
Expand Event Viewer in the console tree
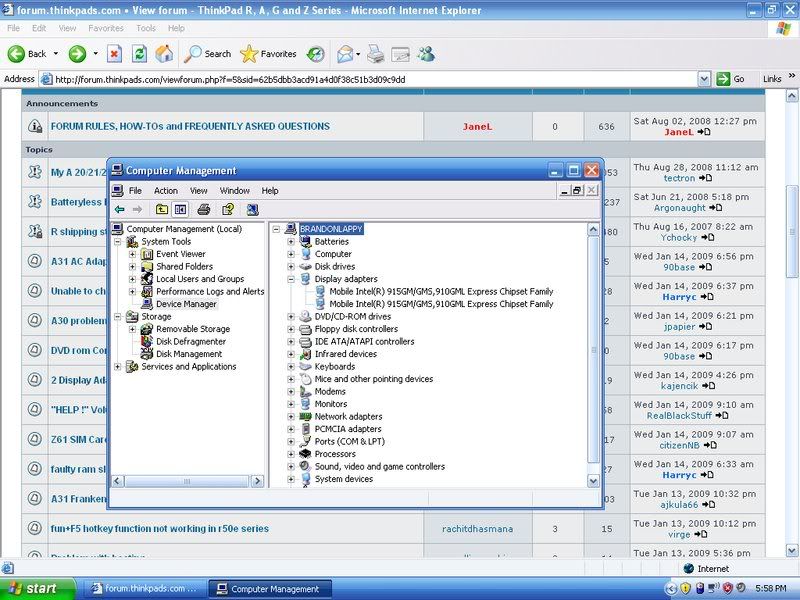(x=132, y=254)
